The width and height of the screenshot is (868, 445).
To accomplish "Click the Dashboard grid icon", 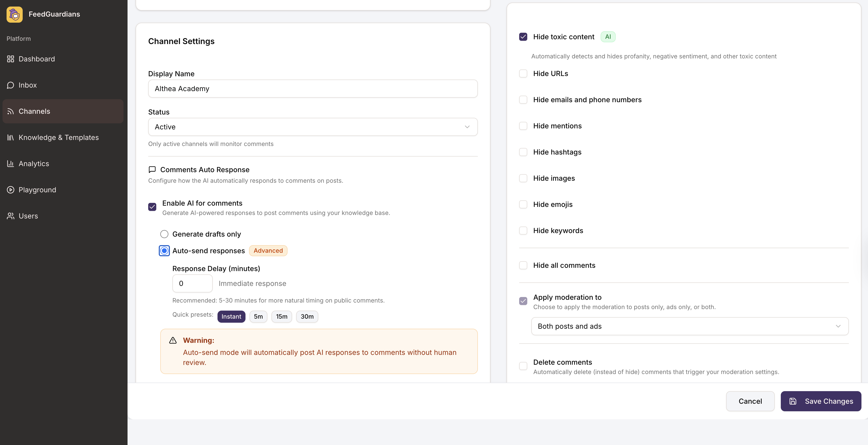I will pos(10,59).
